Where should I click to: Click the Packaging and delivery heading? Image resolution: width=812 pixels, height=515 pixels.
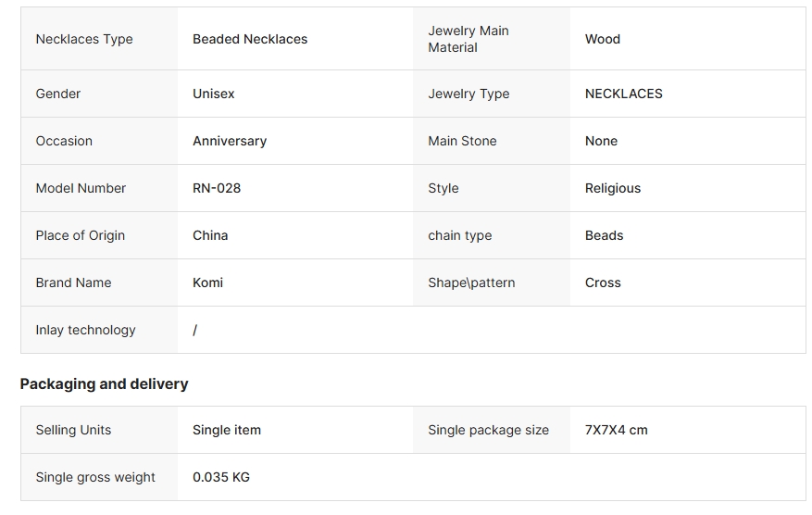point(104,383)
